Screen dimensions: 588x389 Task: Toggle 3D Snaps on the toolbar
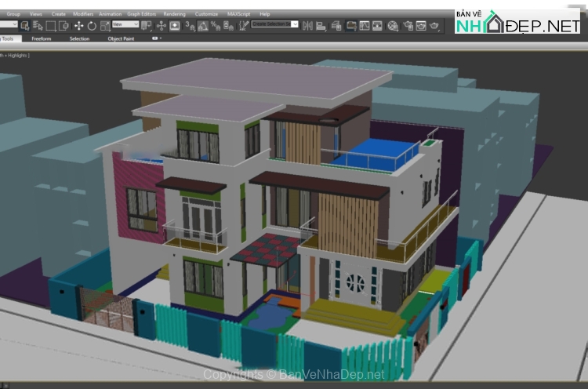(x=189, y=25)
